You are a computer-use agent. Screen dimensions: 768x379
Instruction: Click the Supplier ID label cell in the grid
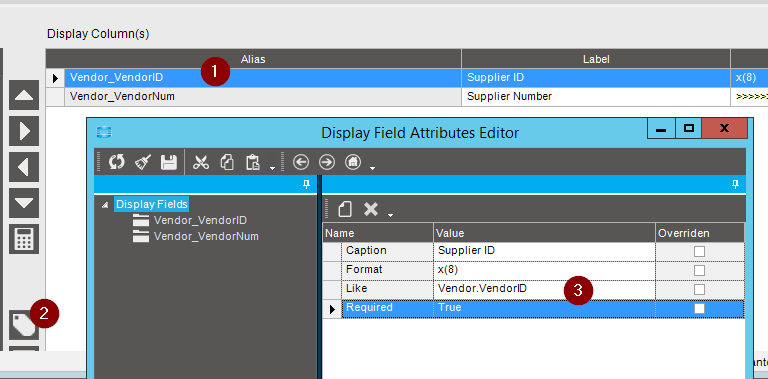[x=596, y=78]
